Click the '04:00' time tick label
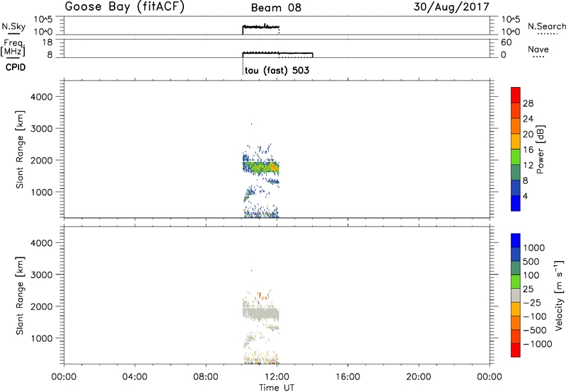The width and height of the screenshot is (566, 392). pyautogui.click(x=134, y=377)
